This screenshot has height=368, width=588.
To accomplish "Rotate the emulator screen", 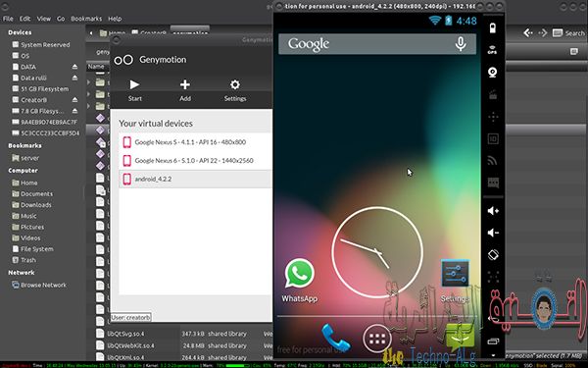I will click(x=493, y=255).
